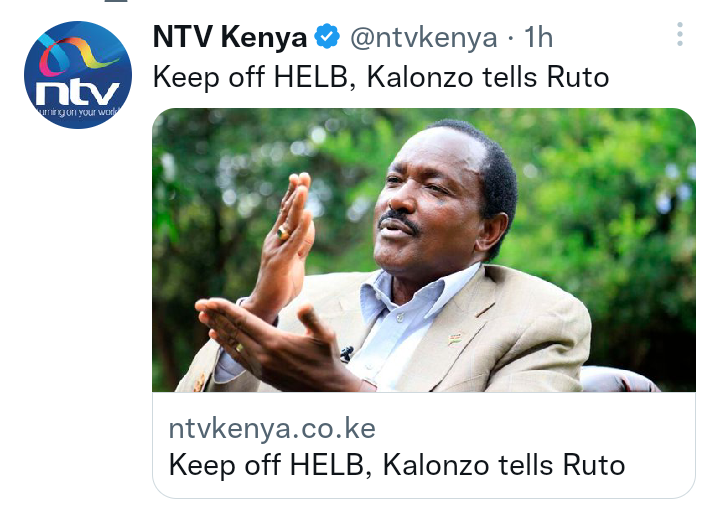Click the white footer area of the link card
This screenshot has width=719, height=518.
pos(424,445)
